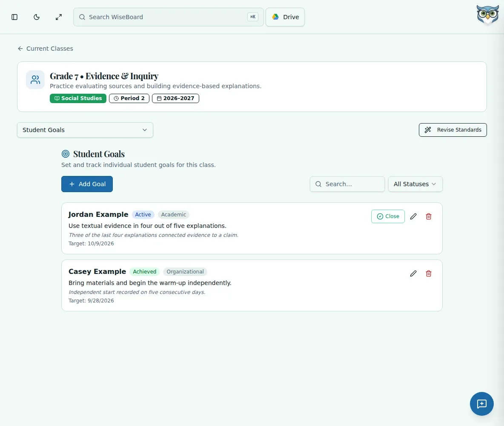Edit Jordan Example's goal pencil icon
Viewport: 504px width, 426px height.
tap(413, 216)
